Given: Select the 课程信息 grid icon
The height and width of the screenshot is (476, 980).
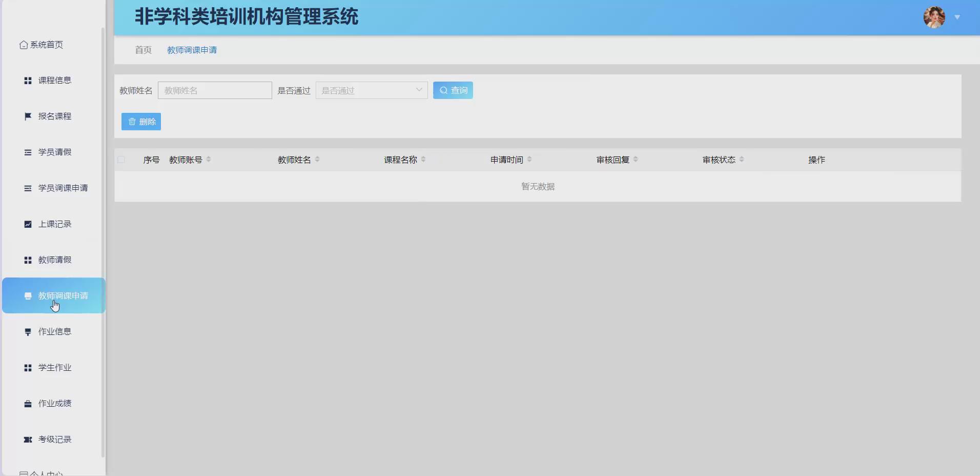Looking at the screenshot, I should point(27,80).
